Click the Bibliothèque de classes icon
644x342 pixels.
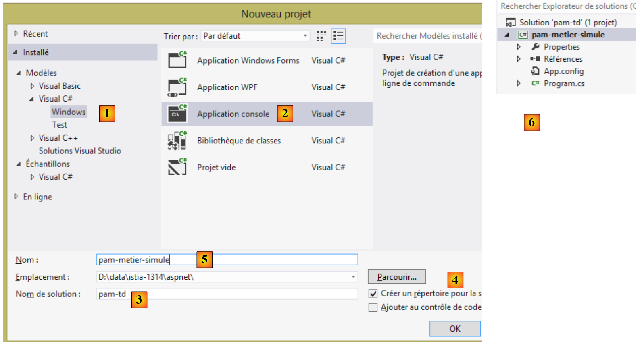177,141
